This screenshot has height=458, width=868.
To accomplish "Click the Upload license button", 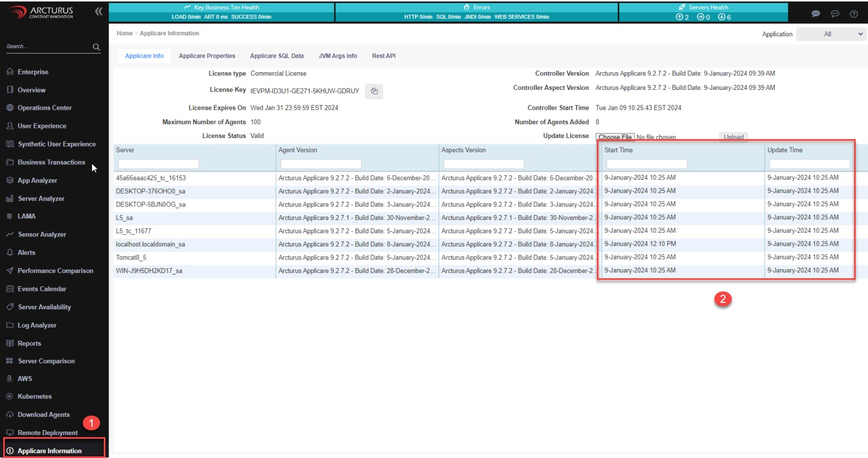I will [x=734, y=137].
